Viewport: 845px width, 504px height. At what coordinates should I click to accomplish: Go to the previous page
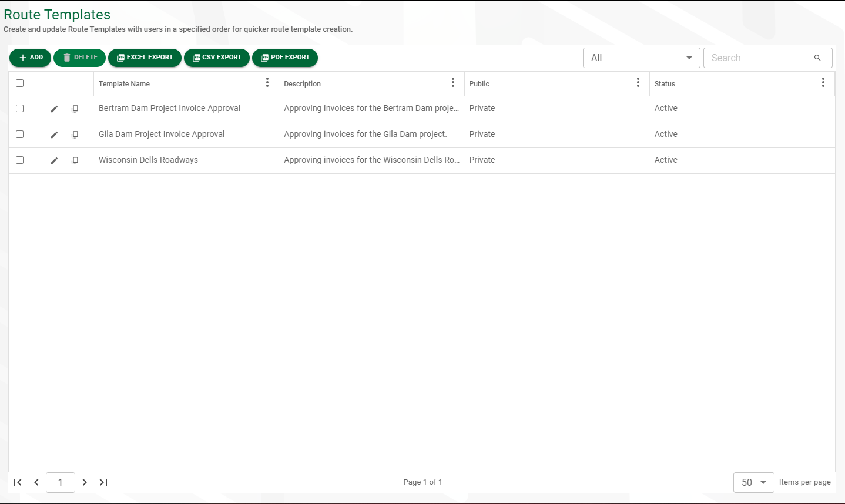pyautogui.click(x=36, y=482)
